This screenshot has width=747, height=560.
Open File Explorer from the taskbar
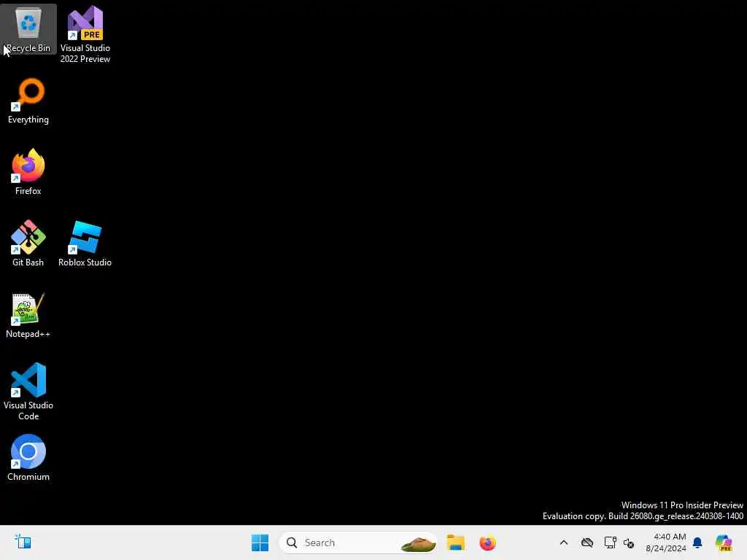coord(455,542)
